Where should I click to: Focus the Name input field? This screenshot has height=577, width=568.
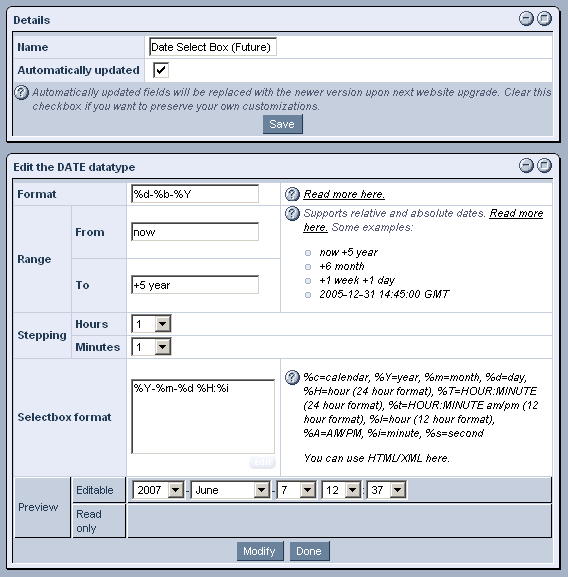213,47
